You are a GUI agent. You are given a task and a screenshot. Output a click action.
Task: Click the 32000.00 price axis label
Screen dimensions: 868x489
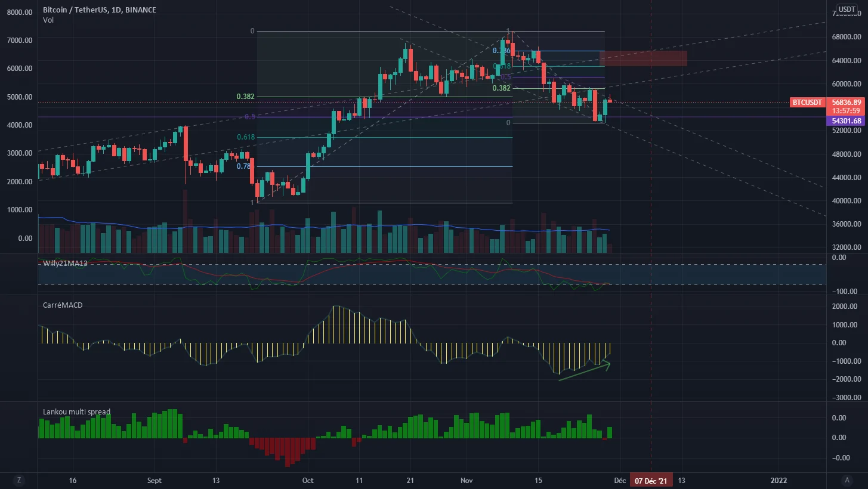coord(846,247)
